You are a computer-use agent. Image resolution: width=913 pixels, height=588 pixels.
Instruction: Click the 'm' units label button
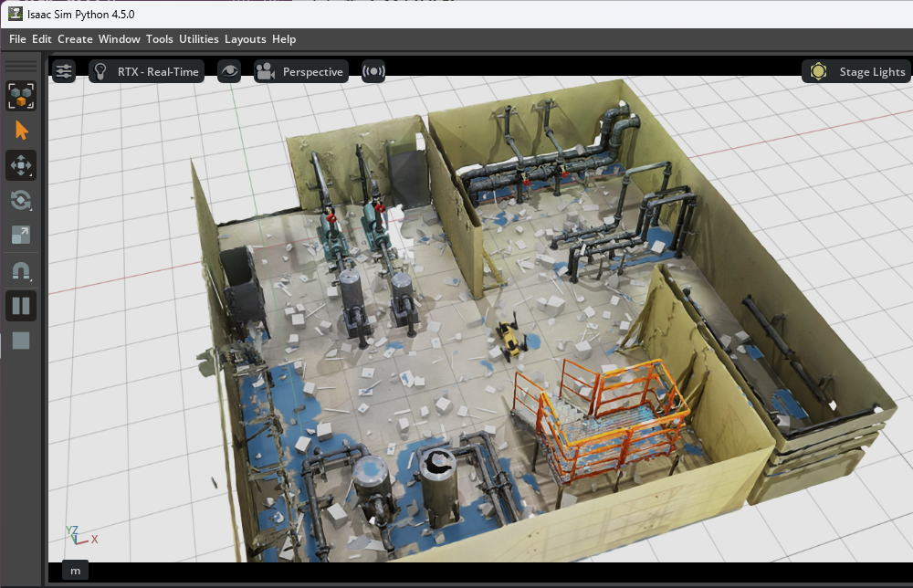coord(76,571)
